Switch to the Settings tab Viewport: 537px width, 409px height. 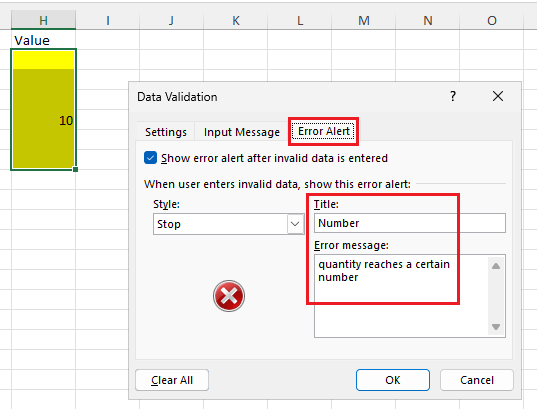click(x=166, y=132)
